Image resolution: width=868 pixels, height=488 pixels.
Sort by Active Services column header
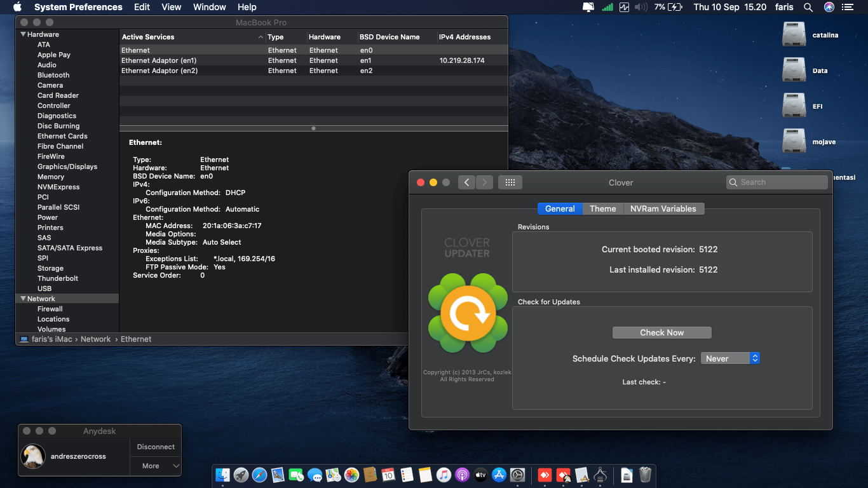point(193,37)
